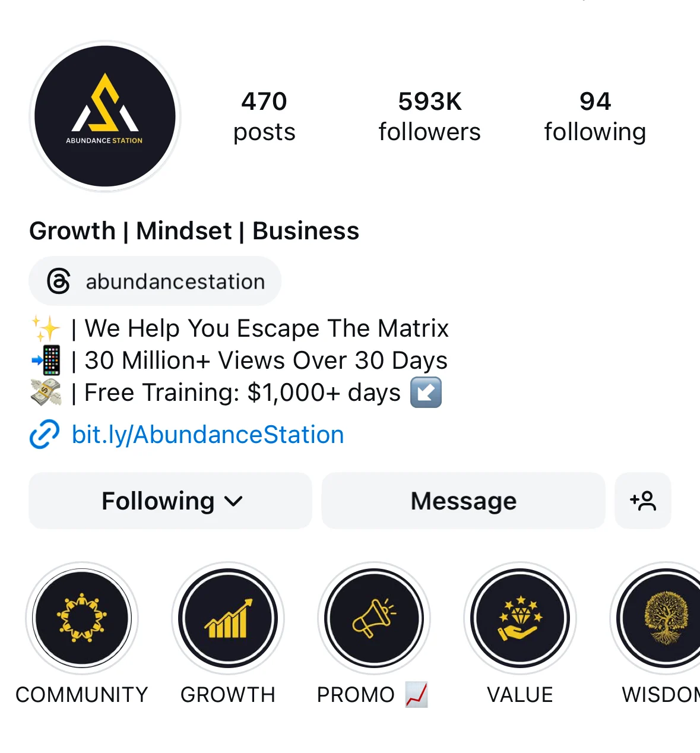Tap the add suggested people icon
This screenshot has width=700, height=753.
pos(643,501)
